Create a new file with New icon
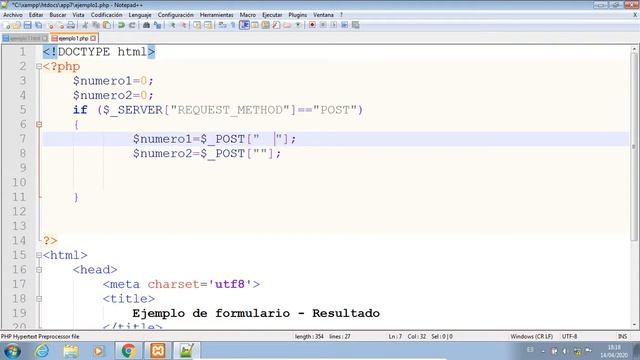 click(x=7, y=25)
